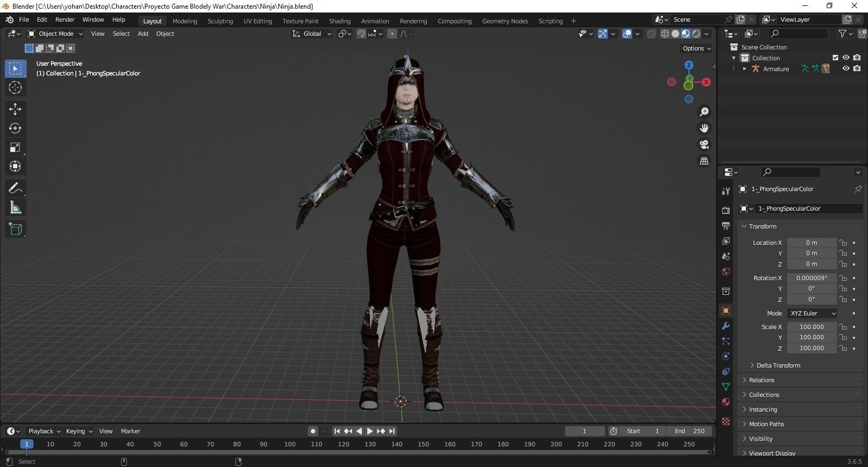The width and height of the screenshot is (868, 467).
Task: Open the World properties tab
Action: point(726,271)
